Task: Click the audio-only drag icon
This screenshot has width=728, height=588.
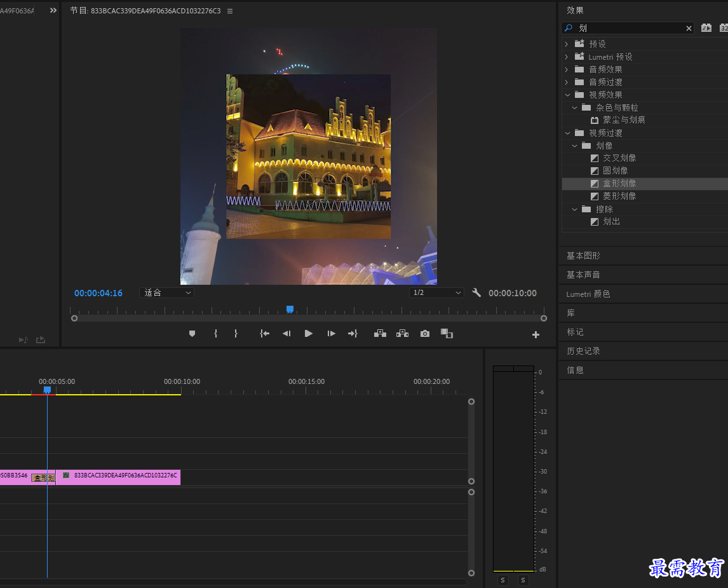Action: click(24, 340)
